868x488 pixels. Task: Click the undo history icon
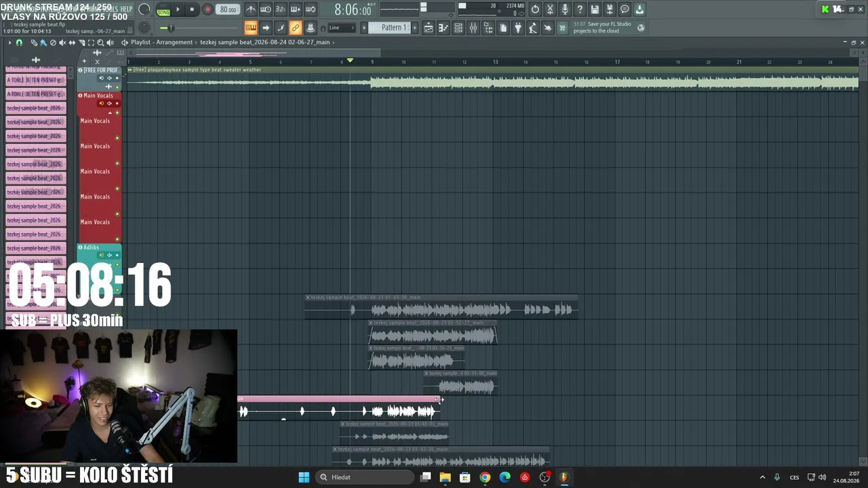pos(535,9)
